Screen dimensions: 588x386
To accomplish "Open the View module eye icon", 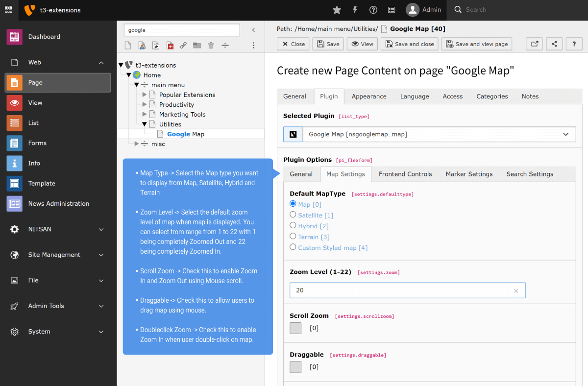I will pyautogui.click(x=14, y=103).
